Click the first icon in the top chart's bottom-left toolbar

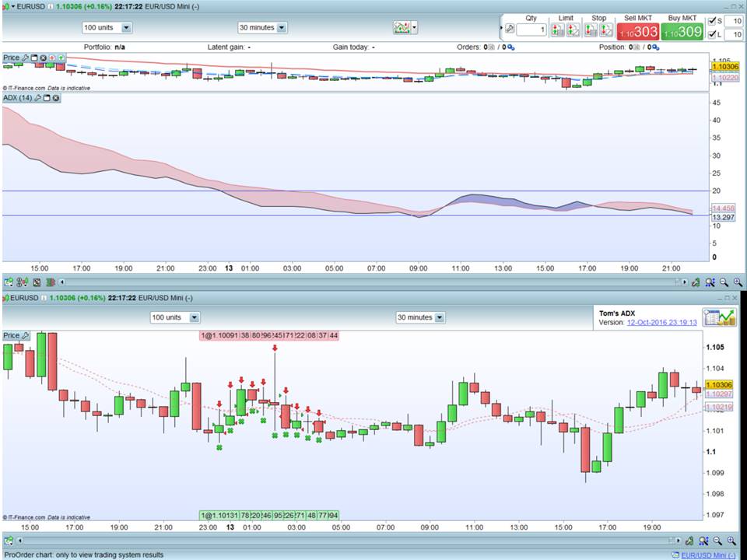(x=8, y=282)
